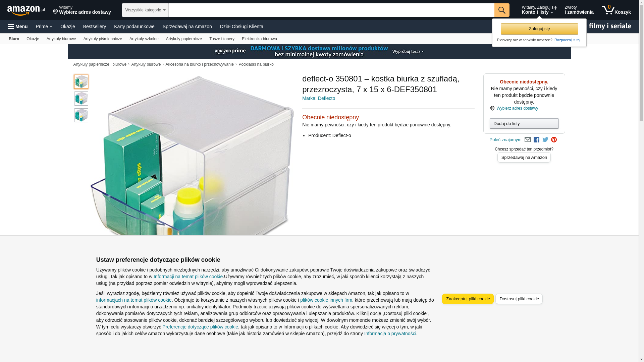Image resolution: width=644 pixels, height=362 pixels.
Task: Share product on Facebook icon
Action: (x=536, y=140)
